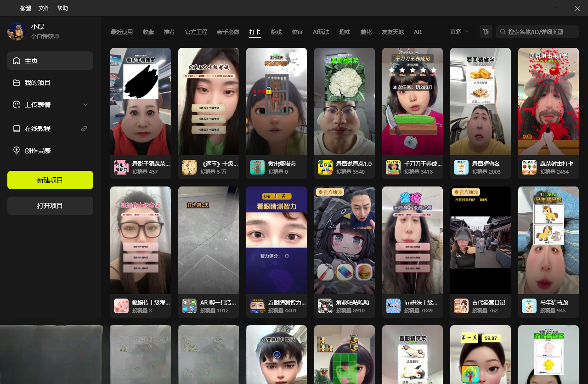Image resolution: width=588 pixels, height=384 pixels.
Task: Click the small icon of 蔬菜射击打卡 template
Action: tap(529, 167)
